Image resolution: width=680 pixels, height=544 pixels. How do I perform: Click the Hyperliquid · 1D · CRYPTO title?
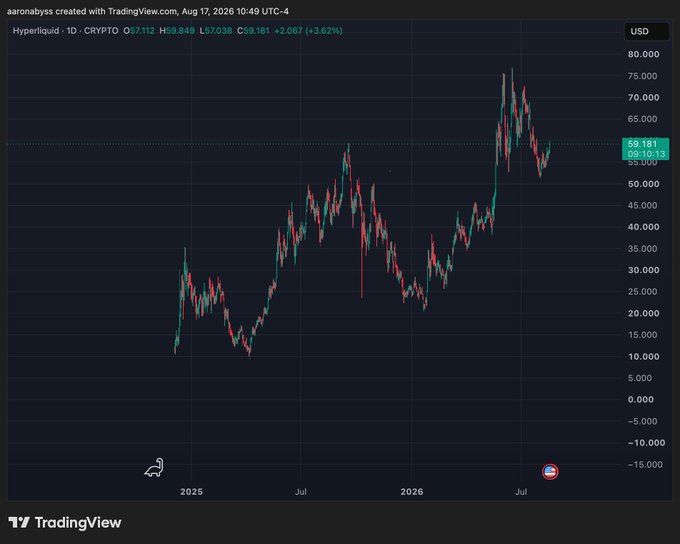pos(65,31)
